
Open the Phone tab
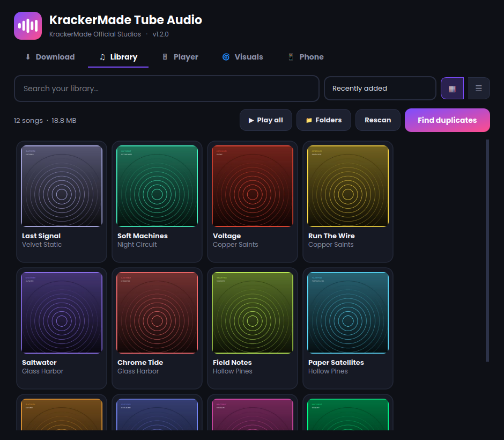point(306,57)
